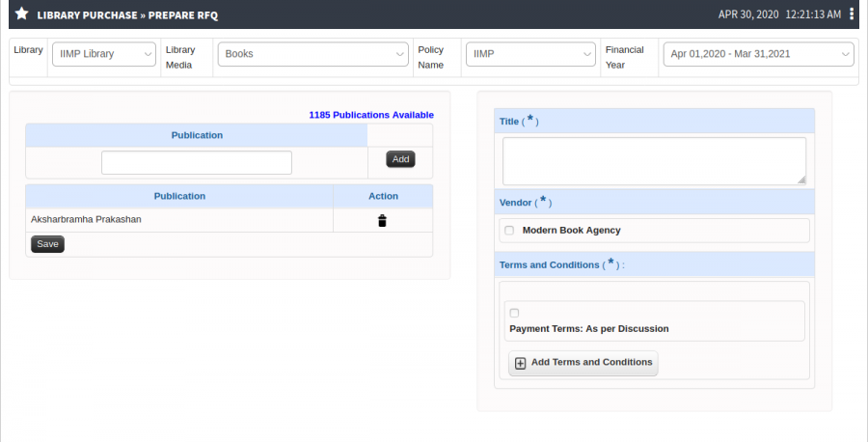This screenshot has height=442, width=868.
Task: Open the Policy Name IIMP dropdown
Action: 530,54
